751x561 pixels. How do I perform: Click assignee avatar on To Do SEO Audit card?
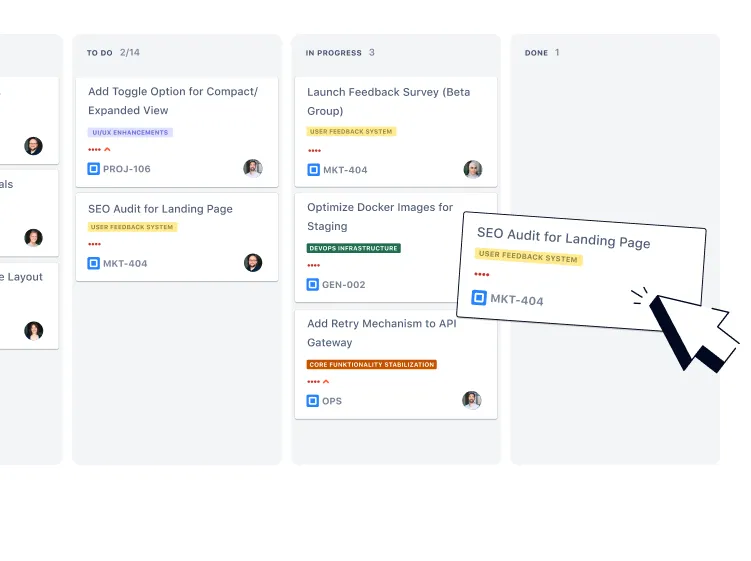coord(253,263)
